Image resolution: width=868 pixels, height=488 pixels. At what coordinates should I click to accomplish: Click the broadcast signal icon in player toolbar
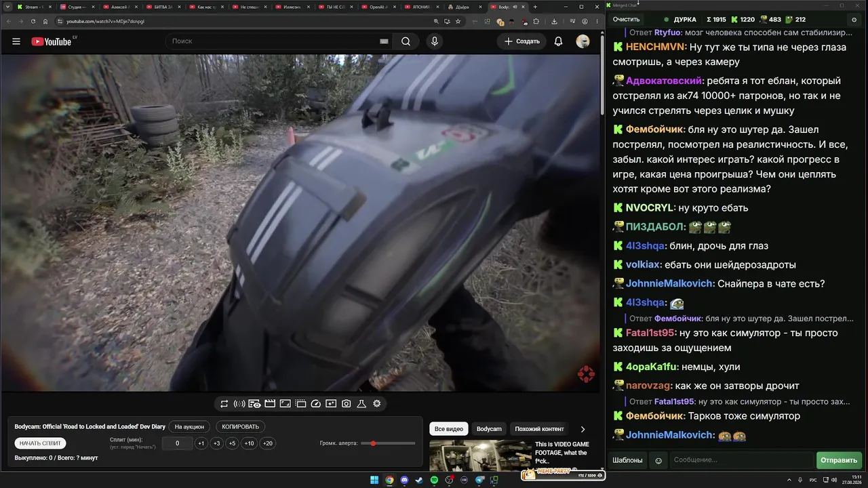pyautogui.click(x=239, y=404)
